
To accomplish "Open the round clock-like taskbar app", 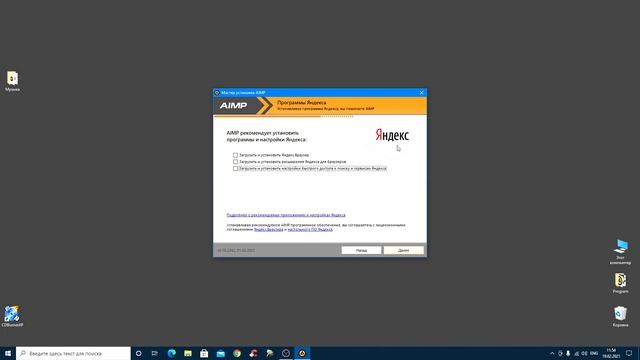I will [x=286, y=353].
